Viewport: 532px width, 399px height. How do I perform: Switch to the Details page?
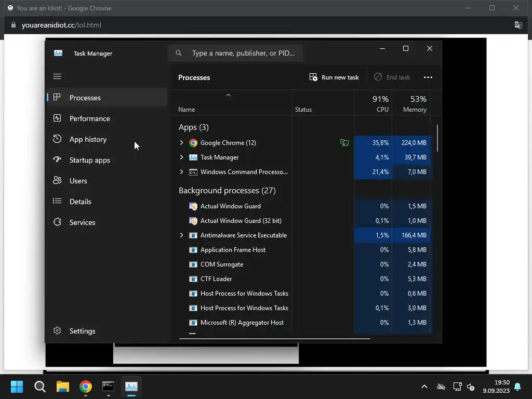(x=107, y=201)
